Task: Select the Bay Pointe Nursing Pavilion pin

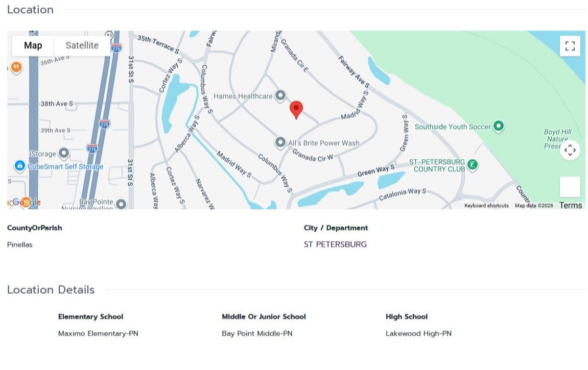Action: [x=121, y=204]
